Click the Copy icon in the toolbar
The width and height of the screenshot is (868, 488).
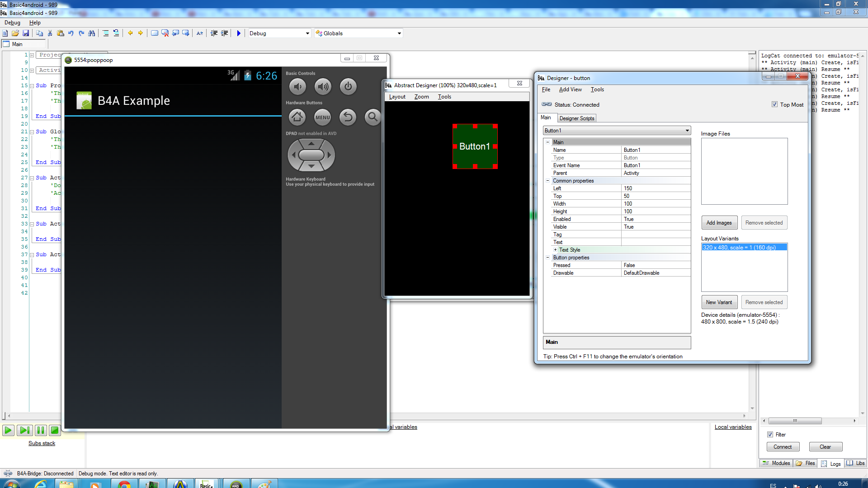[40, 33]
